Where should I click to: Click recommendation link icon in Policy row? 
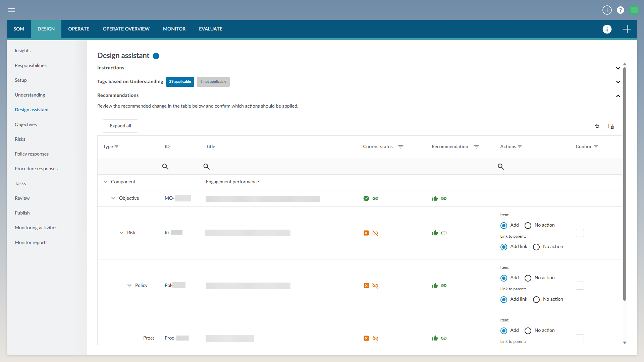(x=444, y=286)
